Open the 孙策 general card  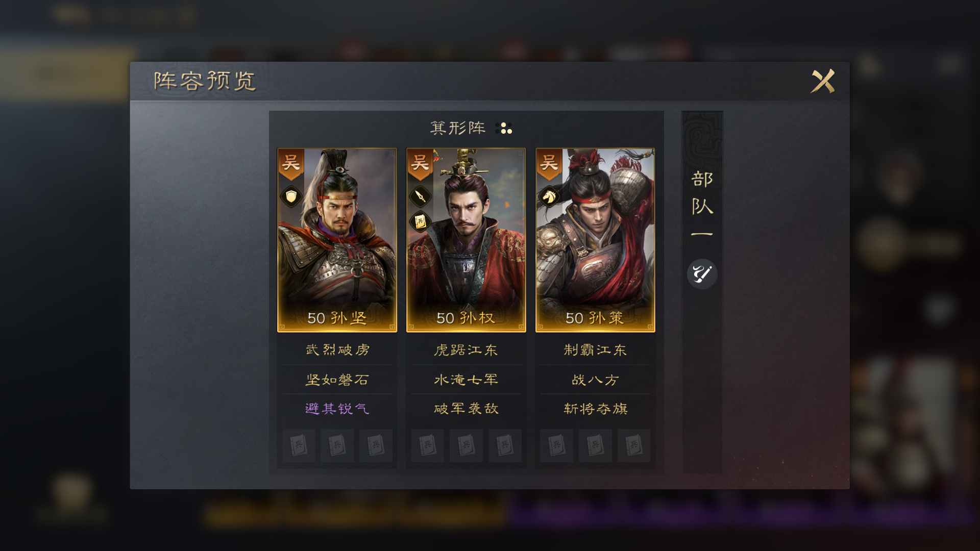(x=595, y=240)
